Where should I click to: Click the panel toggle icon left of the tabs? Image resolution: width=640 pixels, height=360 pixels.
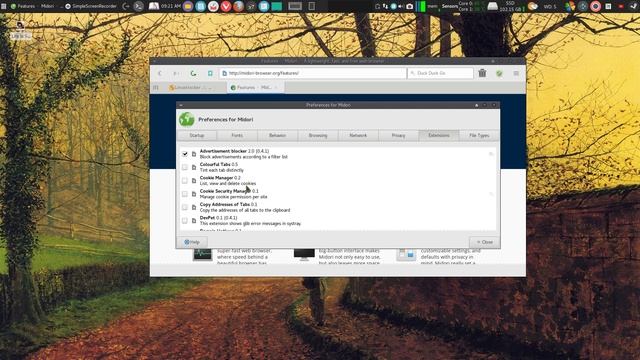(156, 87)
